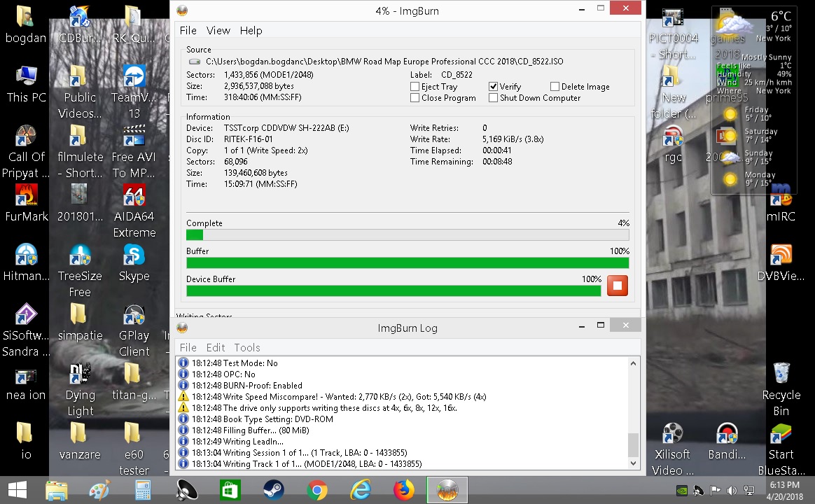Select the This PC desktop icon
The height and width of the screenshot is (504, 815).
(26, 84)
